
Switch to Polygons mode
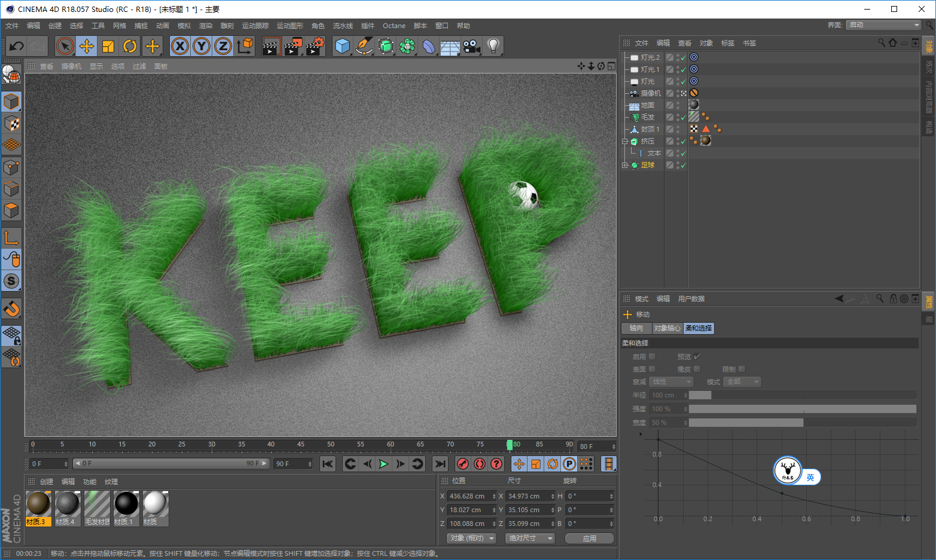coord(11,210)
